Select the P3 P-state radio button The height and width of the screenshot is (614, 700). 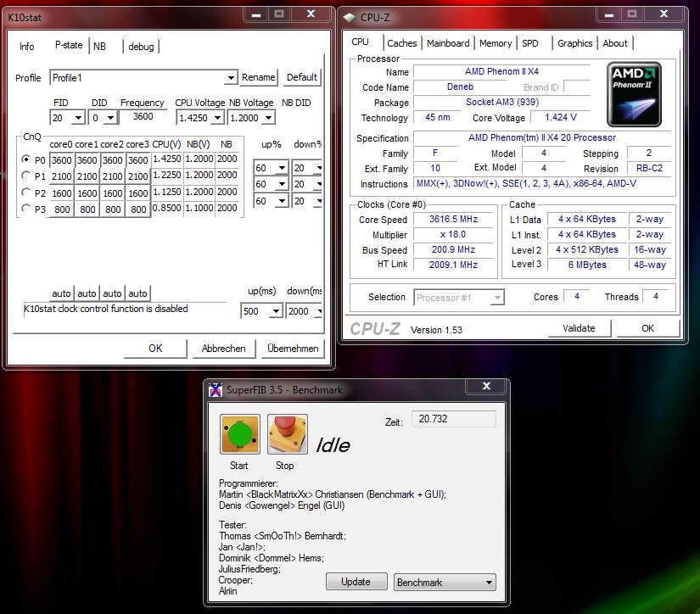tap(26, 209)
